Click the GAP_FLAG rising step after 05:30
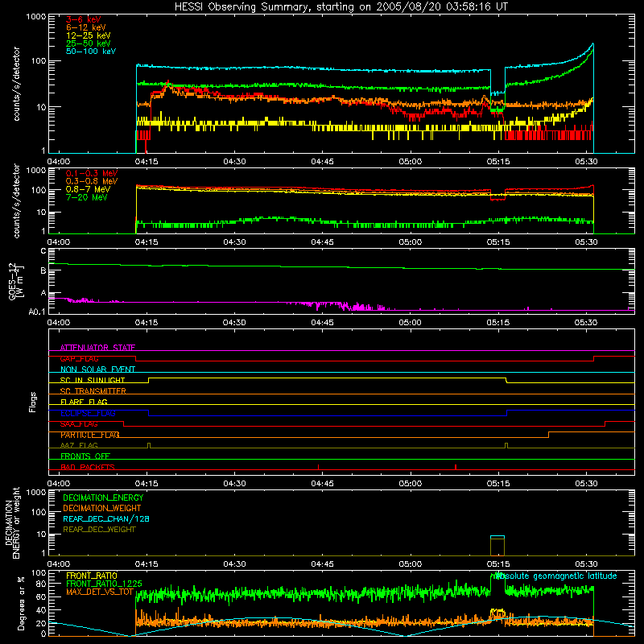The height and width of the screenshot is (644, 644). click(594, 358)
